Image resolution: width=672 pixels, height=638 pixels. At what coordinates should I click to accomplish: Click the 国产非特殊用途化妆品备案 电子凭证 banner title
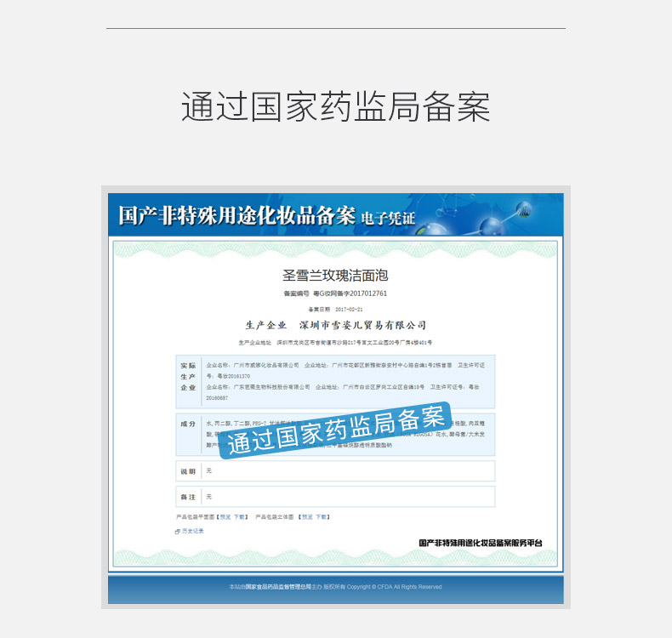(266, 215)
